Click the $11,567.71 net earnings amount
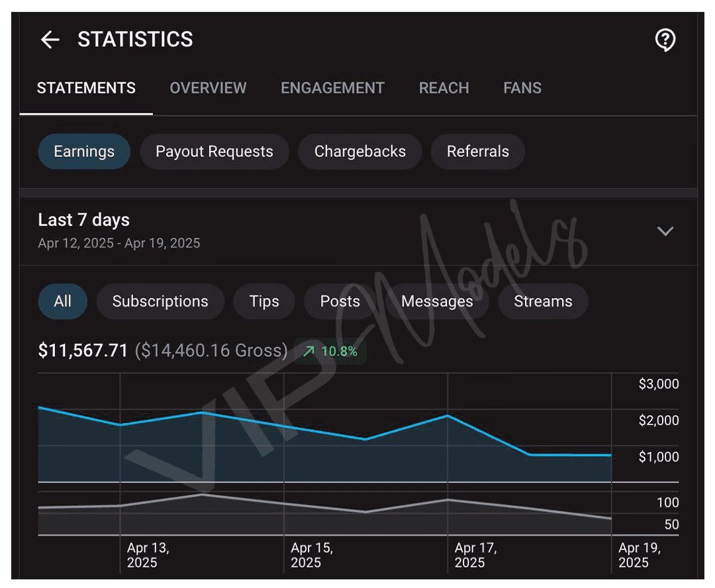Screen dimensions: 715x588 click(x=83, y=350)
